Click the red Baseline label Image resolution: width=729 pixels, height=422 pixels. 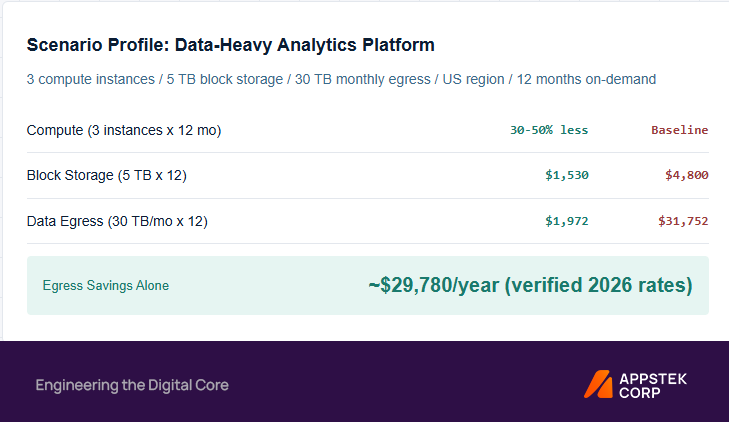pyautogui.click(x=680, y=130)
